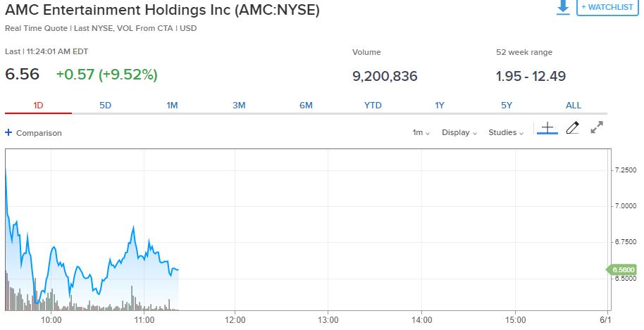Open the Studies dropdown
Screen dimensions: 644x330
tap(506, 132)
